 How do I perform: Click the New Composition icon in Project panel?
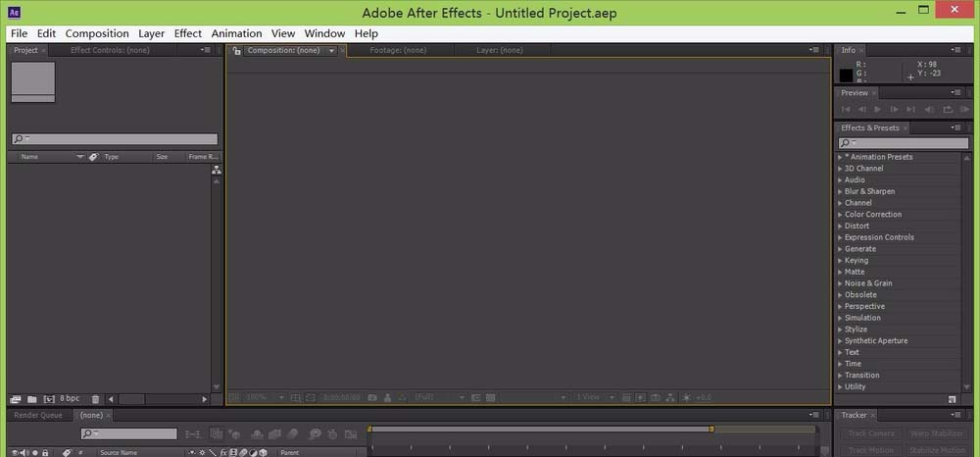(x=49, y=399)
